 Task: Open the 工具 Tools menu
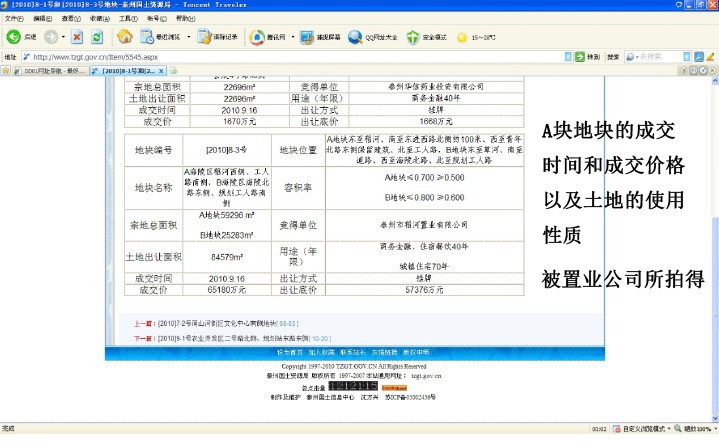click(x=128, y=18)
